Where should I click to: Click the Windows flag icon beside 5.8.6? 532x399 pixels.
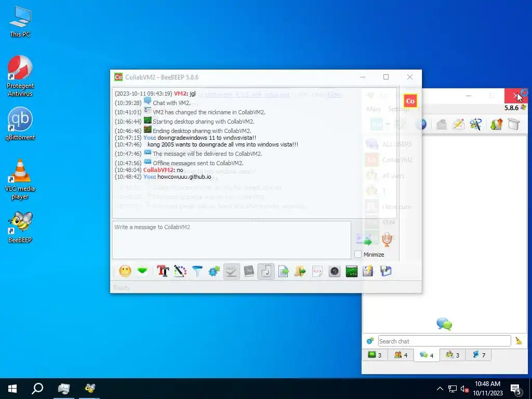(x=524, y=108)
